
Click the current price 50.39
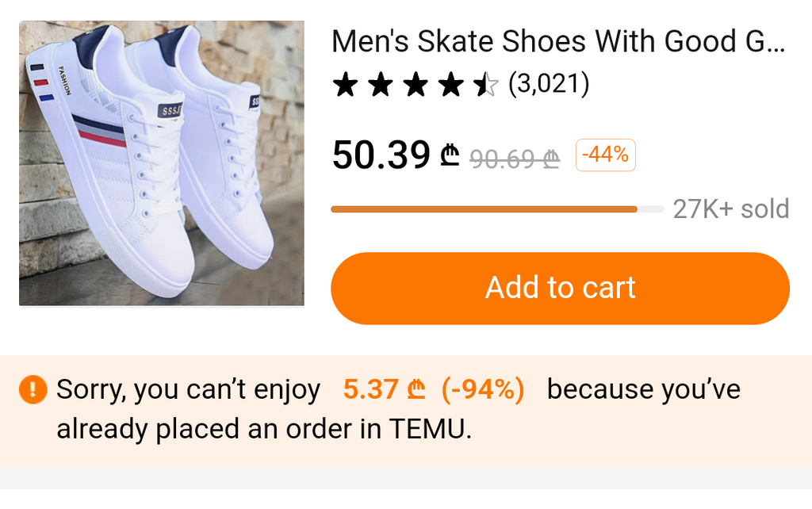tap(381, 155)
